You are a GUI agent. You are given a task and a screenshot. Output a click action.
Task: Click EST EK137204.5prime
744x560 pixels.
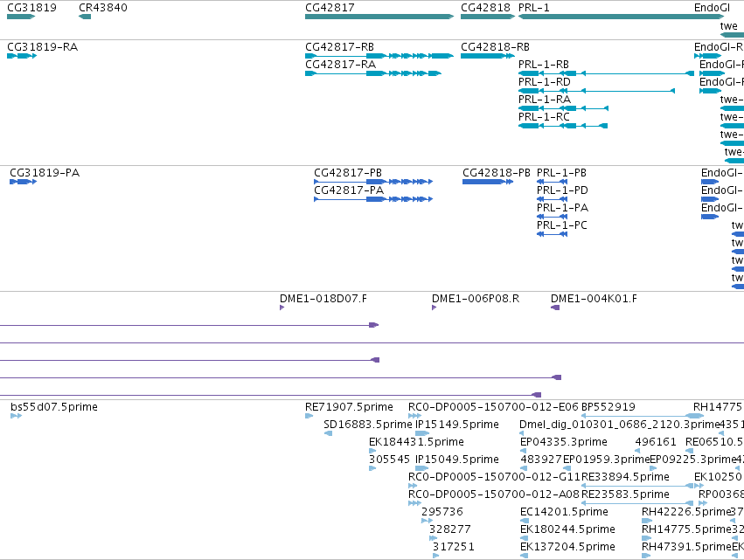(x=524, y=557)
